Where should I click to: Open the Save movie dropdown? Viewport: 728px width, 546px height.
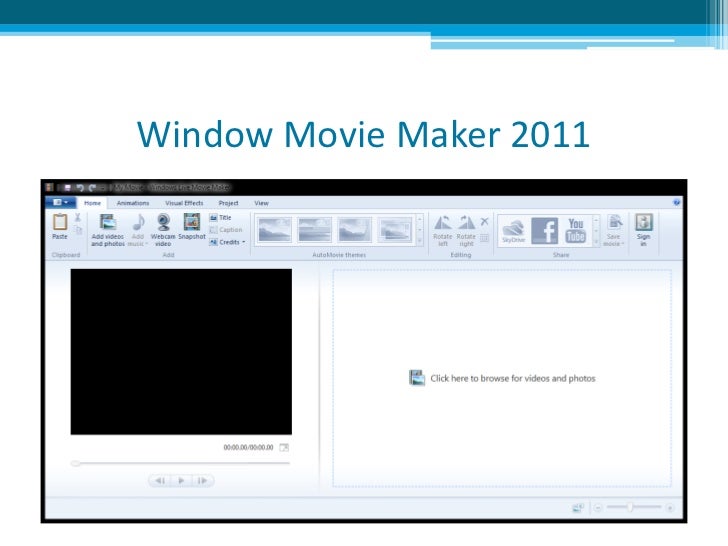(x=614, y=230)
